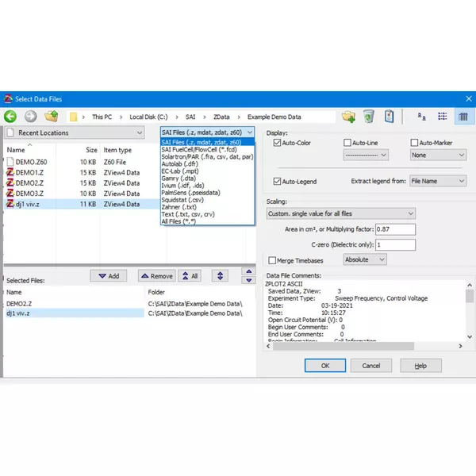Move selected file up arrow
The height and width of the screenshot is (476, 476).
(248, 271)
